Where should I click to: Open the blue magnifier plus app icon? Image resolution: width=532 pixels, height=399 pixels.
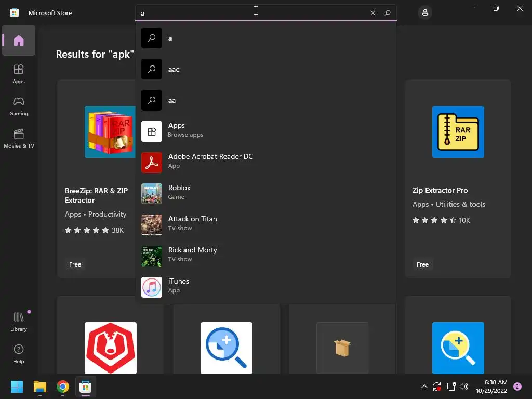click(458, 348)
